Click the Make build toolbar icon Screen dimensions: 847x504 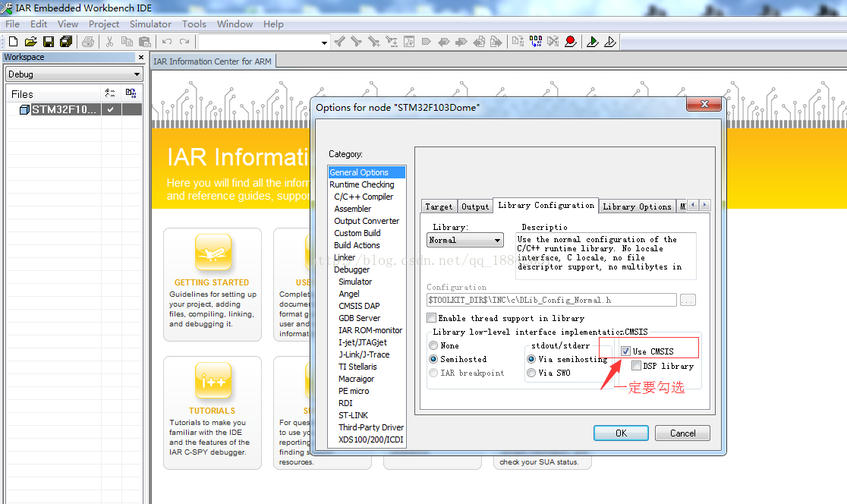(x=536, y=42)
